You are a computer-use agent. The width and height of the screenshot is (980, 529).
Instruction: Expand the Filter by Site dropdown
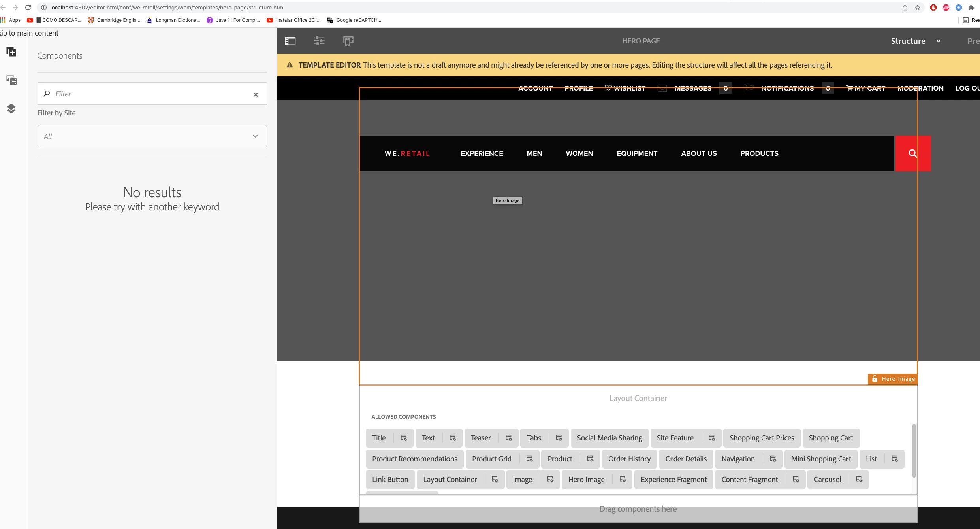coord(152,136)
